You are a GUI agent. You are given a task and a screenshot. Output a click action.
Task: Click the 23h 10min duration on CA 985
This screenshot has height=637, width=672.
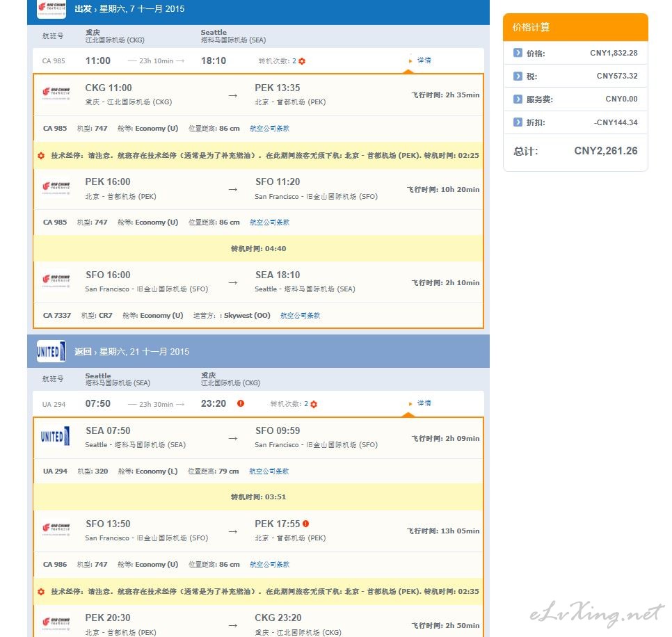156,61
